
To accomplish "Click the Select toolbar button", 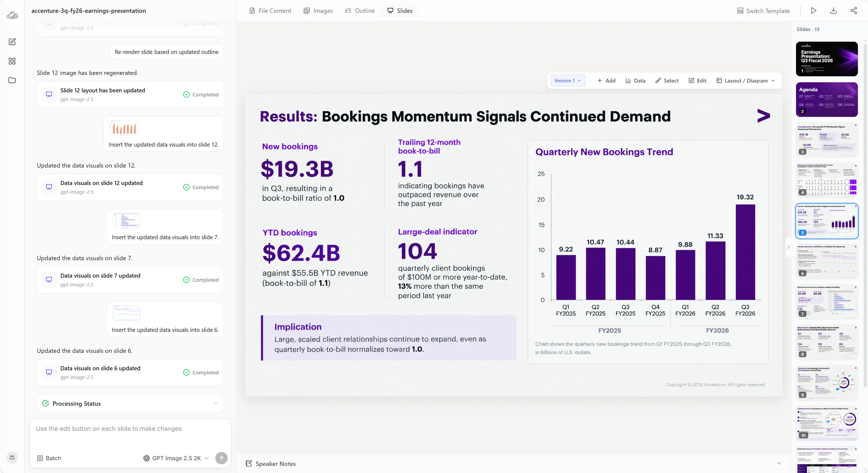I will 667,80.
